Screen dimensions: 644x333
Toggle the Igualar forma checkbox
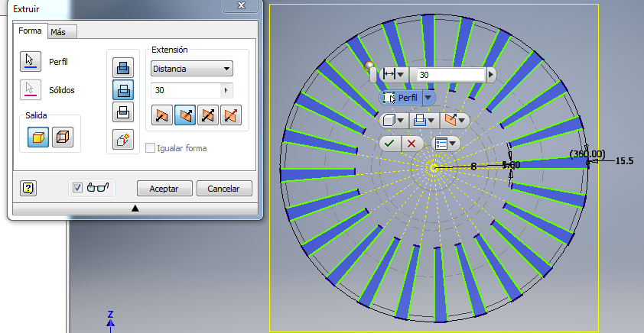(x=151, y=148)
